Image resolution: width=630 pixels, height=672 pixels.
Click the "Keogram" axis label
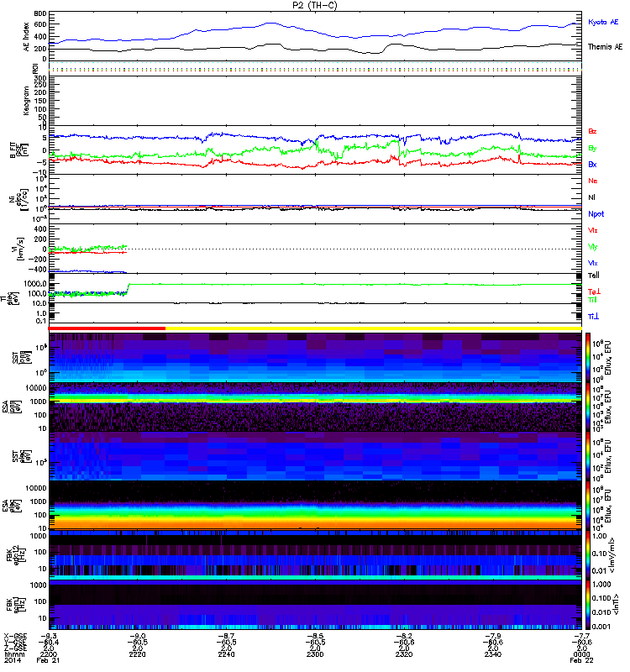[x=27, y=100]
